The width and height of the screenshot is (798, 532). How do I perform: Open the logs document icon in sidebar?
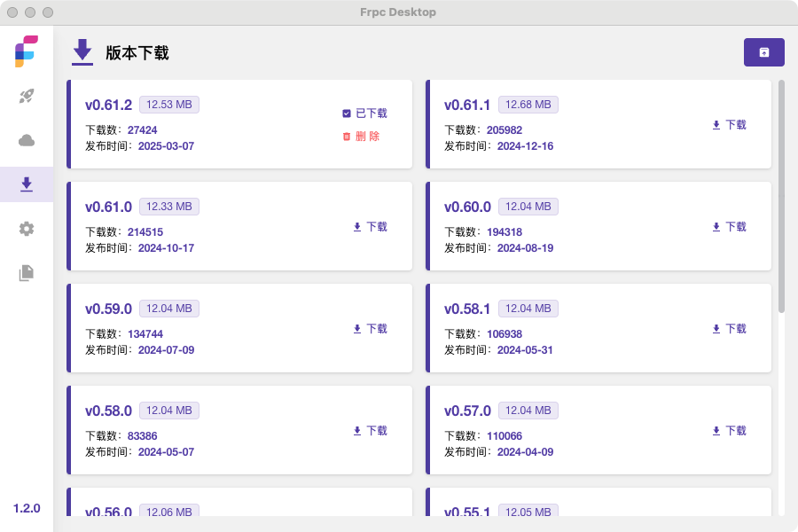(x=27, y=273)
